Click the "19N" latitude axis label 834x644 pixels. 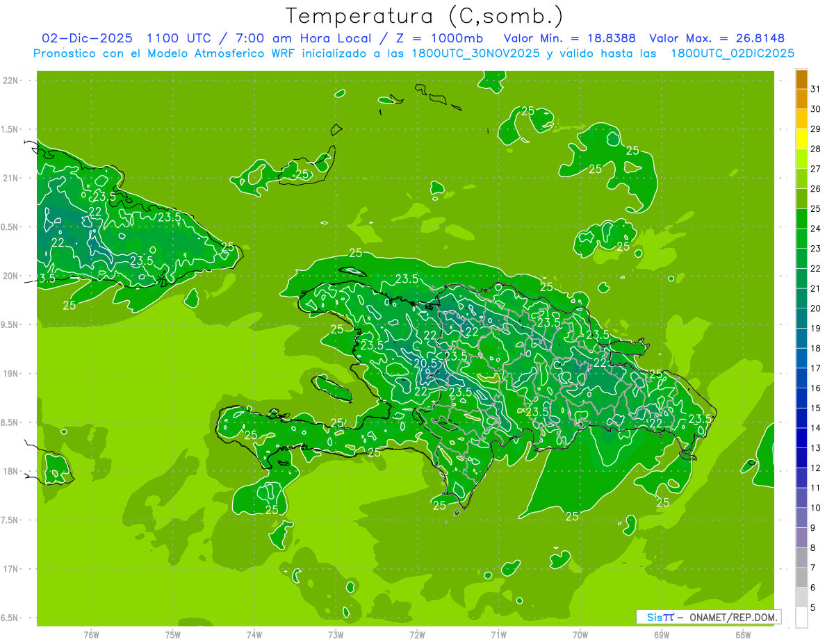click(11, 374)
